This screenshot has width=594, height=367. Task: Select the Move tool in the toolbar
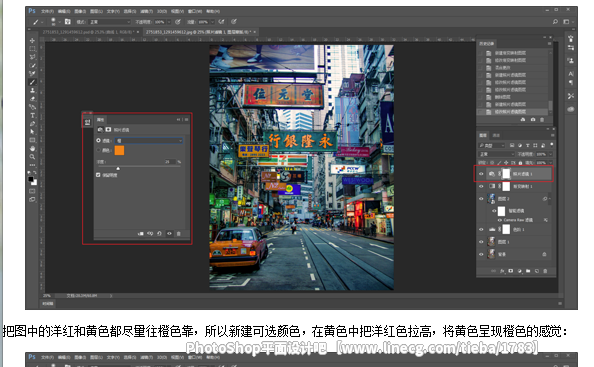coord(33,41)
